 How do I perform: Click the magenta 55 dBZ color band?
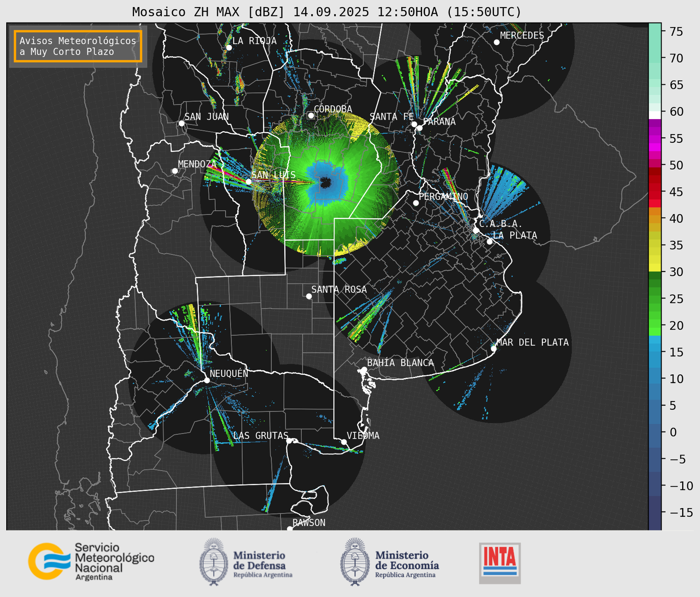(x=655, y=139)
